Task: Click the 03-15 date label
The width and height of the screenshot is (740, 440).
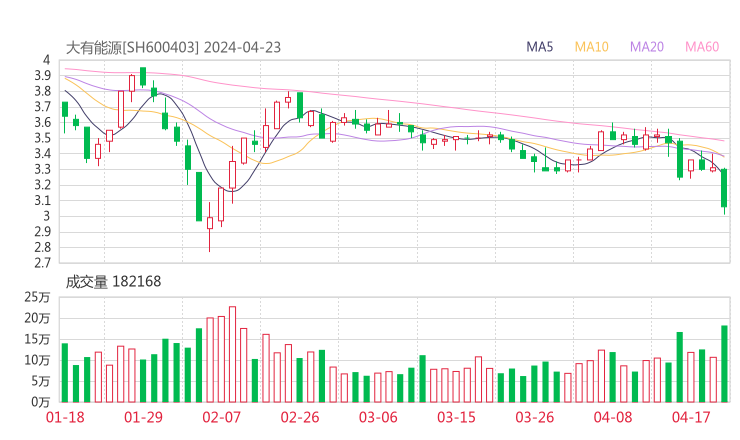Action: point(456,417)
